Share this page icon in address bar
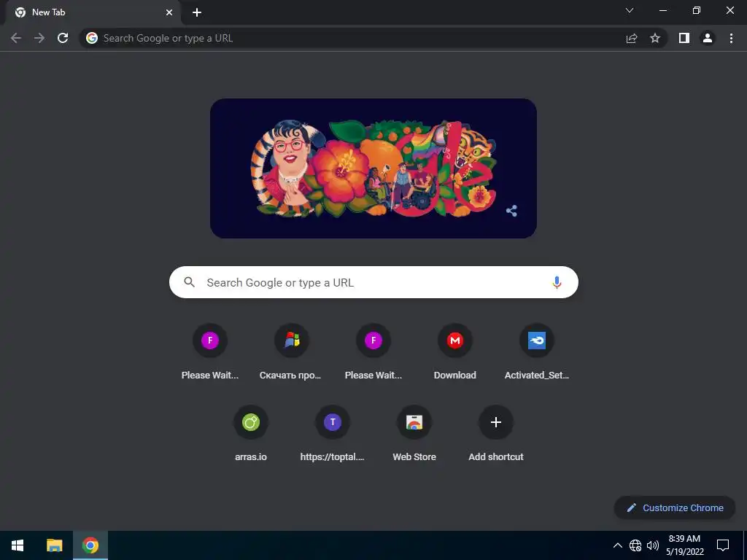Viewport: 747px width, 560px height. pyautogui.click(x=632, y=38)
